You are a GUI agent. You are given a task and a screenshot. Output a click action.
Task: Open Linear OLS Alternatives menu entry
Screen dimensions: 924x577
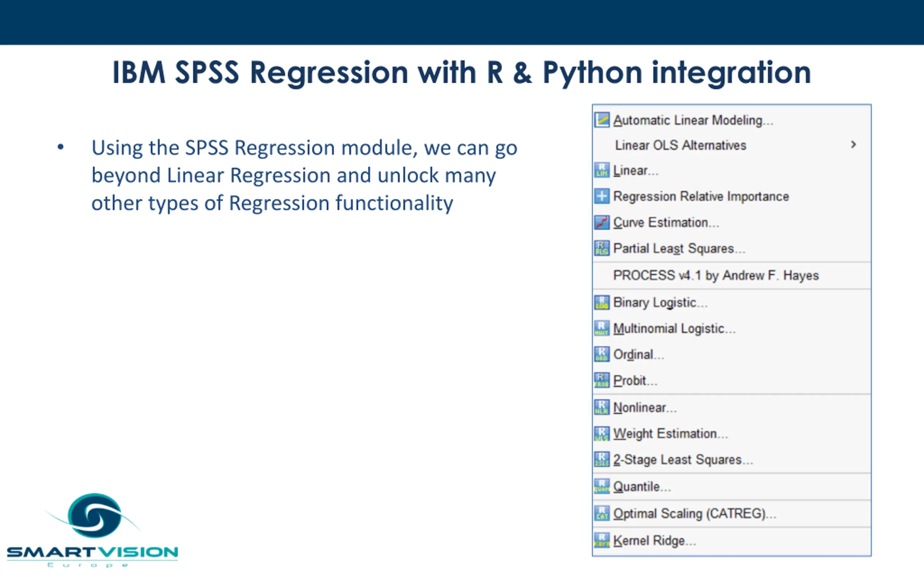732,145
